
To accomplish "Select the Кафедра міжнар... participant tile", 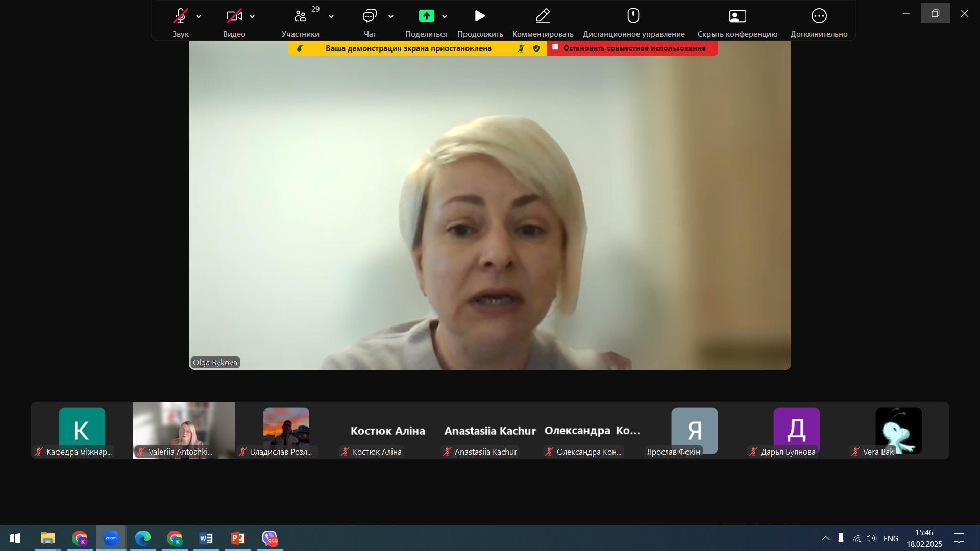I will coord(82,430).
